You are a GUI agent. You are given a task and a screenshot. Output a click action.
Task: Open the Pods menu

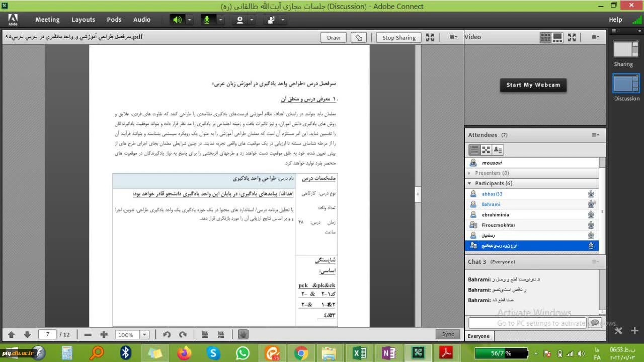(114, 20)
